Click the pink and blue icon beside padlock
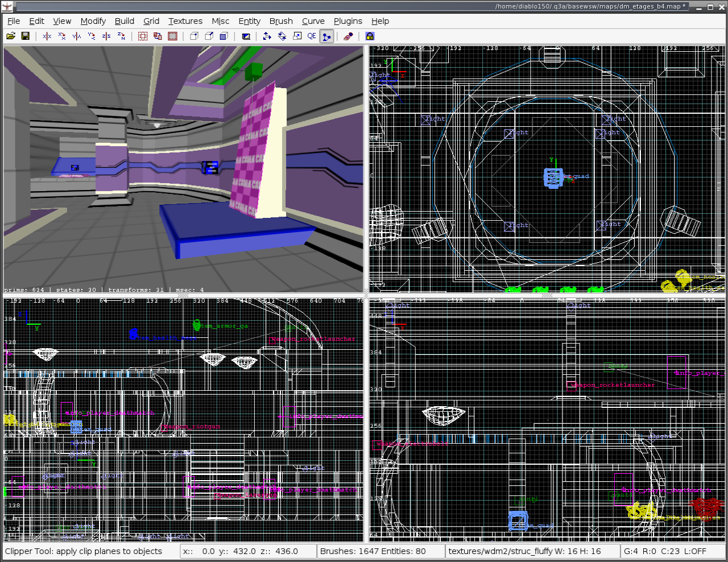 coord(348,36)
